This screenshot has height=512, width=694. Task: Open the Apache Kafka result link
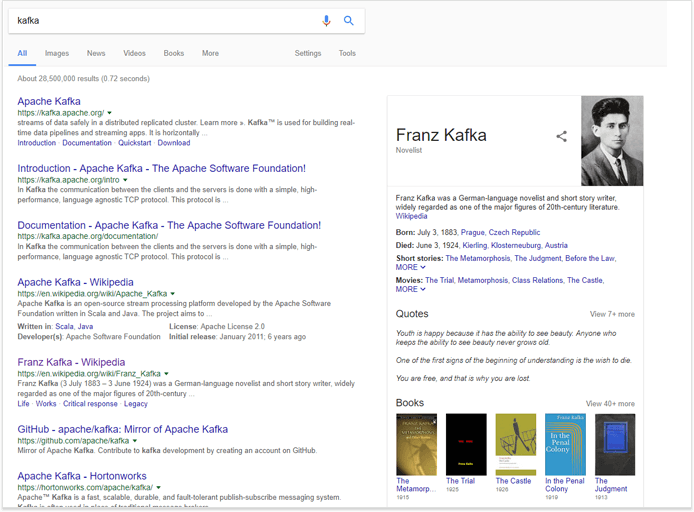pos(49,101)
